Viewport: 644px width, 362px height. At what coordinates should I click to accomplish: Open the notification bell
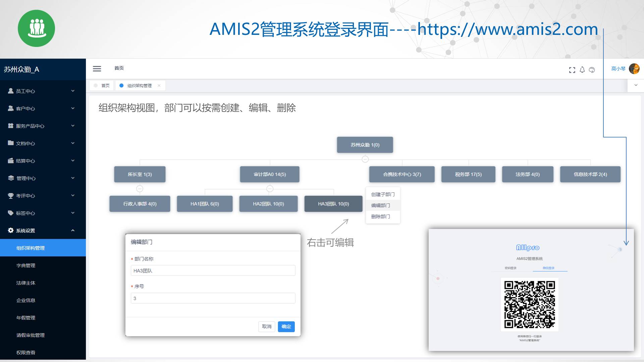pyautogui.click(x=582, y=70)
